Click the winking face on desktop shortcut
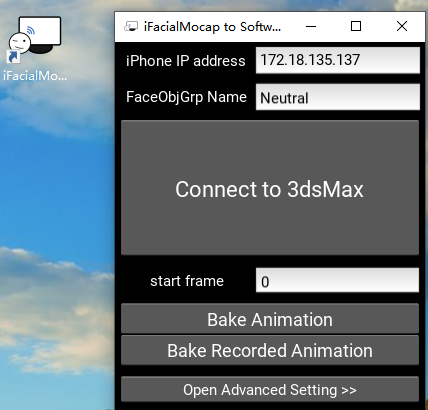 [19, 43]
